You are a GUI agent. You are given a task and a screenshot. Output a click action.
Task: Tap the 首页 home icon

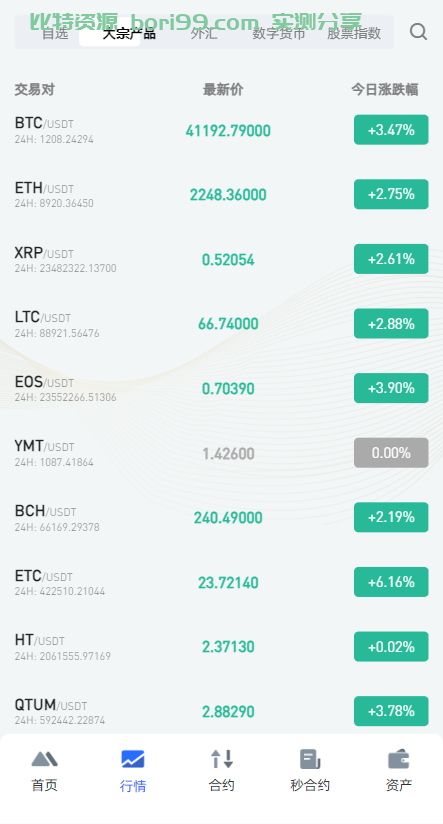click(x=45, y=759)
